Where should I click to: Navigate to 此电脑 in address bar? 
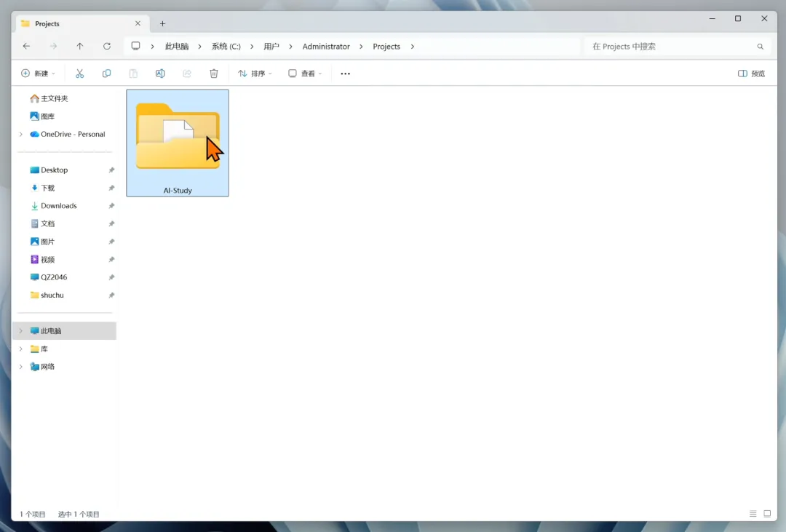(x=176, y=46)
